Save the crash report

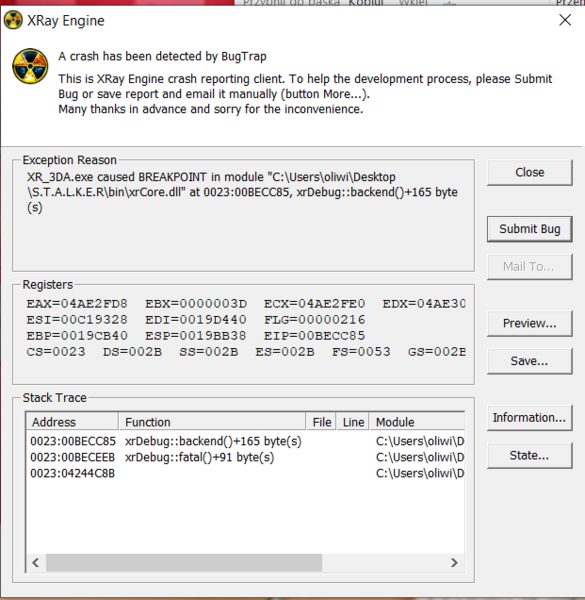point(530,361)
